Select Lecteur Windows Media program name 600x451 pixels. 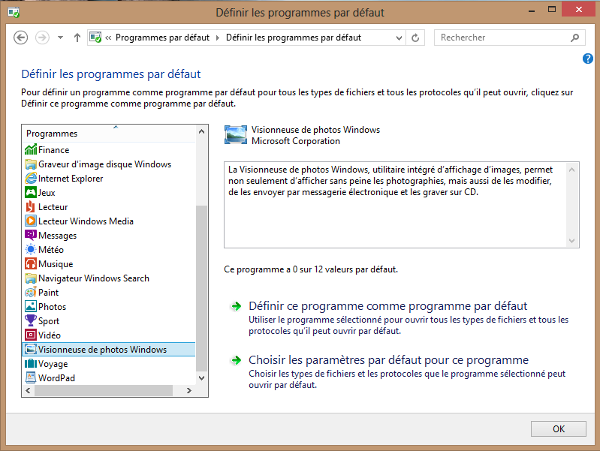pyautogui.click(x=86, y=221)
